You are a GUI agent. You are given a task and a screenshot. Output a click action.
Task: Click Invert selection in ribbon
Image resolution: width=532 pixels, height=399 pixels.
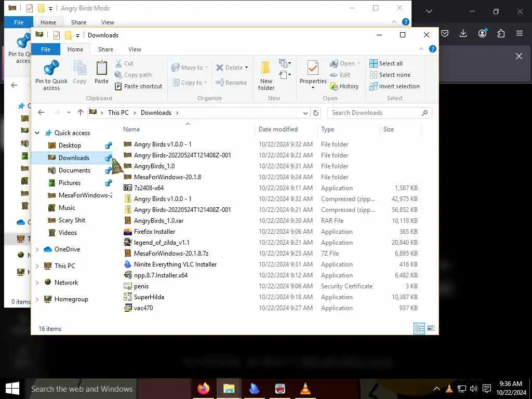[x=395, y=87]
